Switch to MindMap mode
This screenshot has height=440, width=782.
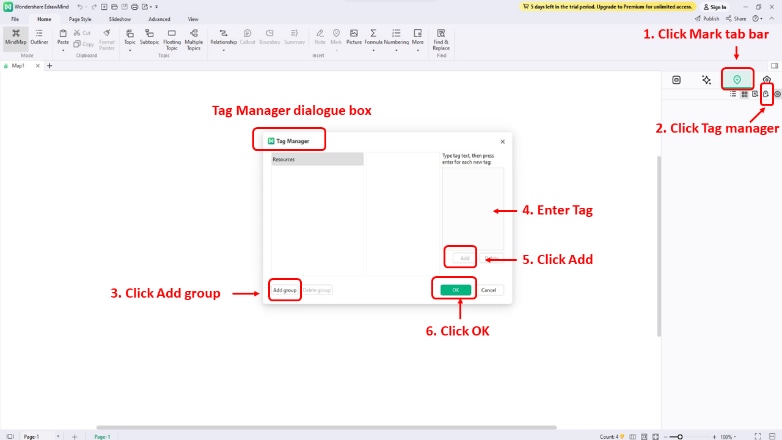coord(15,37)
